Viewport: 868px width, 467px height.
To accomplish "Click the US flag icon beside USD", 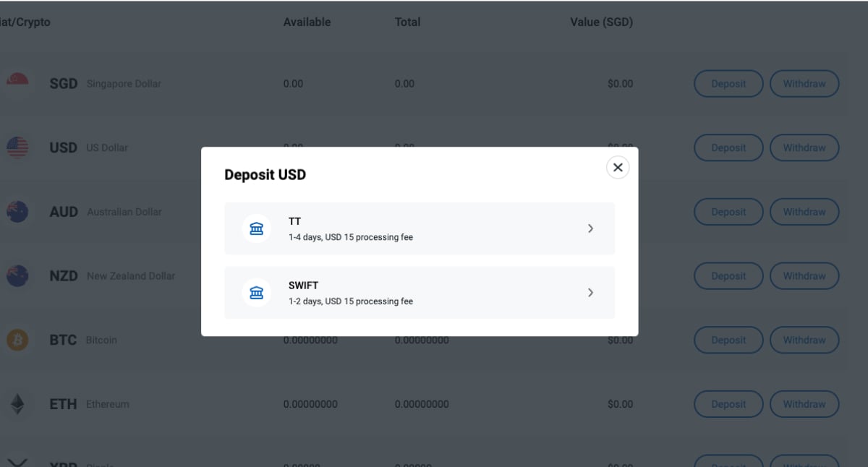I will (x=17, y=147).
